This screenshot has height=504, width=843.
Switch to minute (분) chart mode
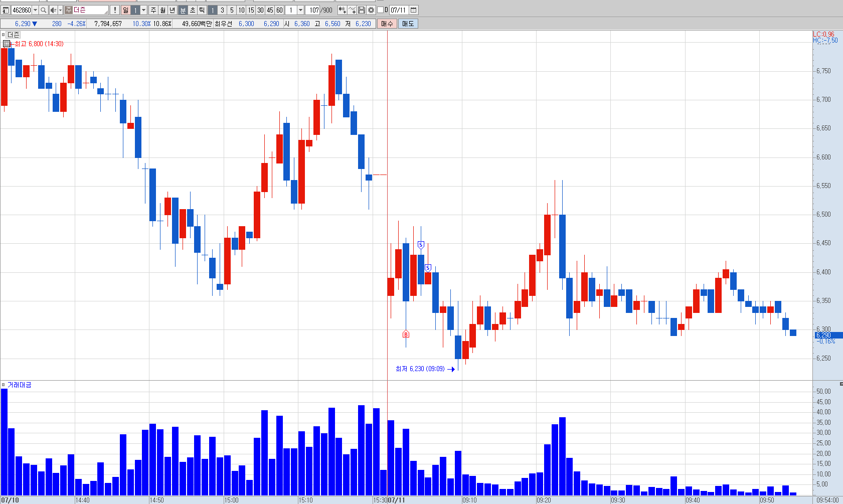click(183, 10)
